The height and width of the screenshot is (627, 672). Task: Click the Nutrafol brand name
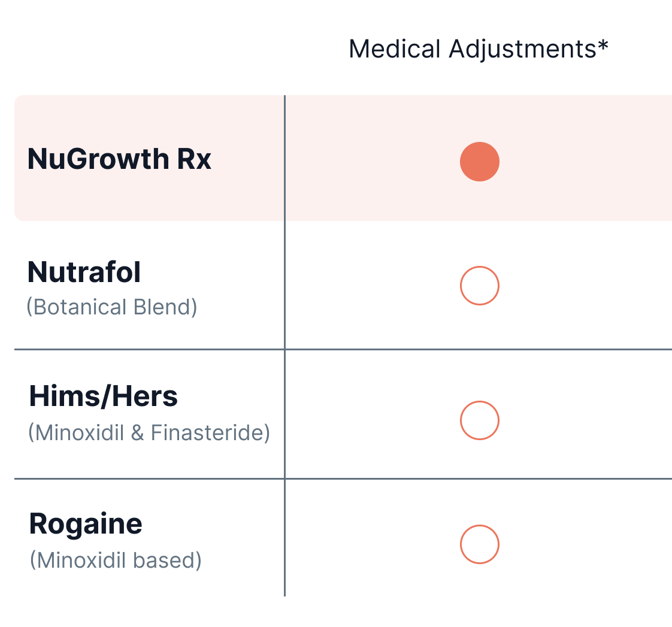(x=84, y=272)
